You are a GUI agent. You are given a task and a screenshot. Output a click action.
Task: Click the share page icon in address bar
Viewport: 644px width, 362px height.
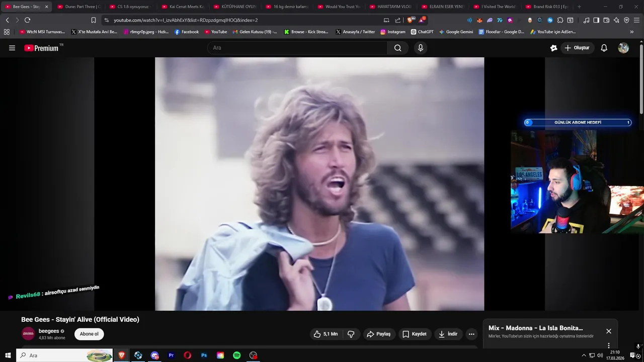[397, 20]
